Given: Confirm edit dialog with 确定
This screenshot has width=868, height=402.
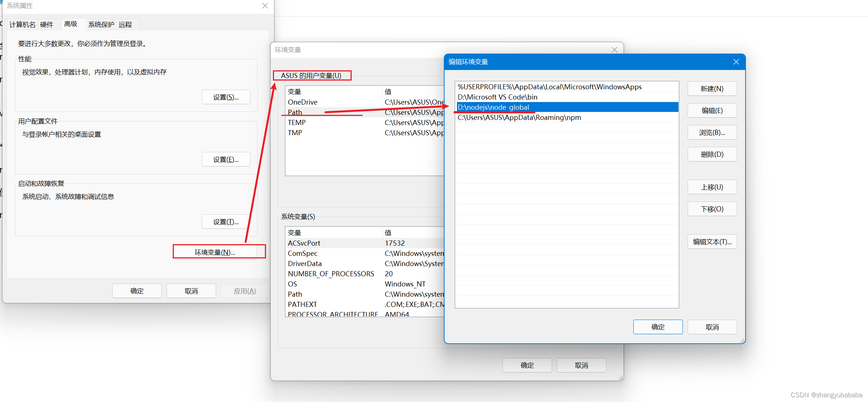Looking at the screenshot, I should [x=657, y=327].
